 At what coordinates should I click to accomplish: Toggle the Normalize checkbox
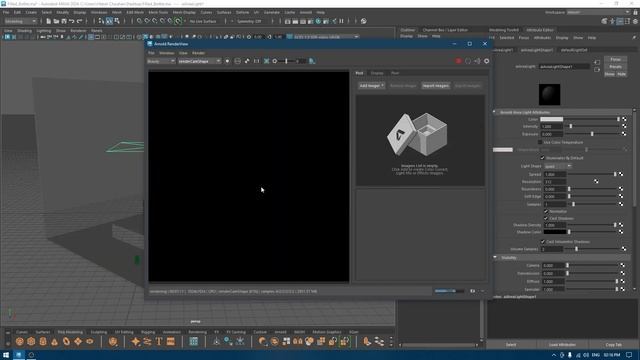546,211
